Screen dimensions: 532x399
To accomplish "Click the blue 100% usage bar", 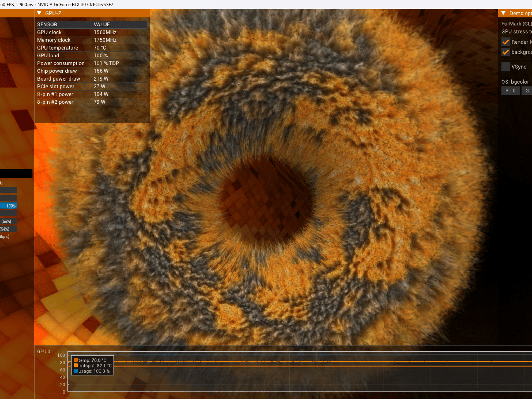I will pyautogui.click(x=9, y=206).
